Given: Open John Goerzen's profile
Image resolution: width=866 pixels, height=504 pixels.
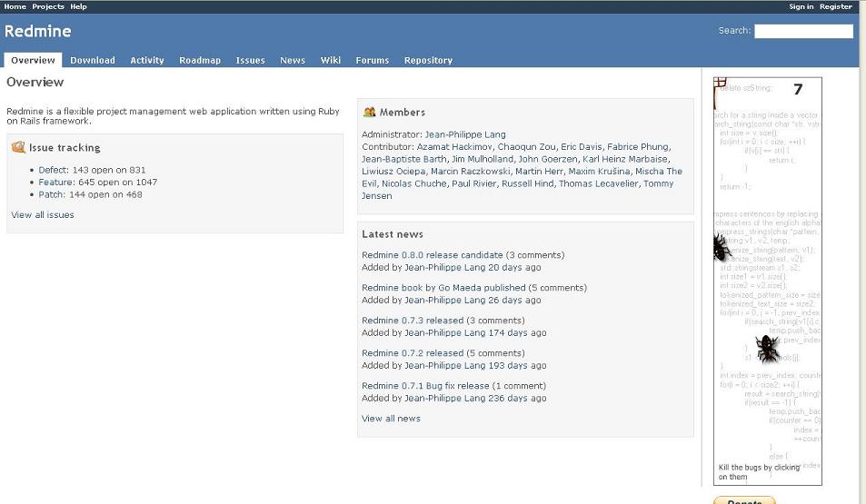Looking at the screenshot, I should pyautogui.click(x=548, y=159).
